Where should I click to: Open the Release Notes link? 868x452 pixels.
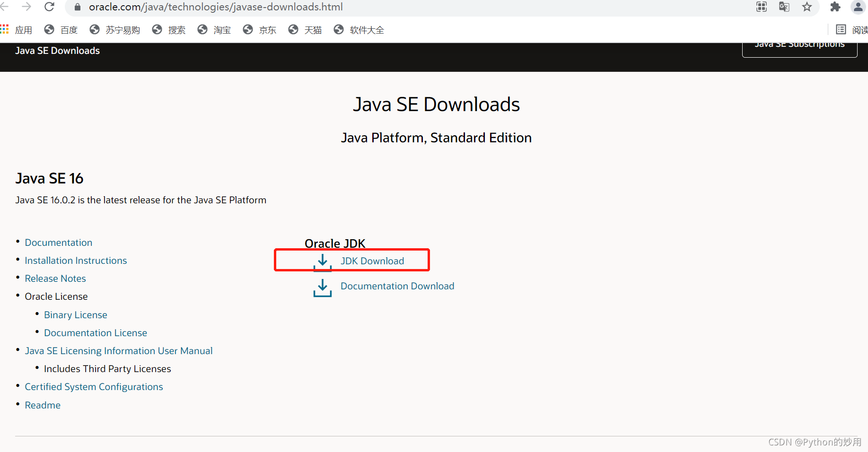pyautogui.click(x=55, y=278)
